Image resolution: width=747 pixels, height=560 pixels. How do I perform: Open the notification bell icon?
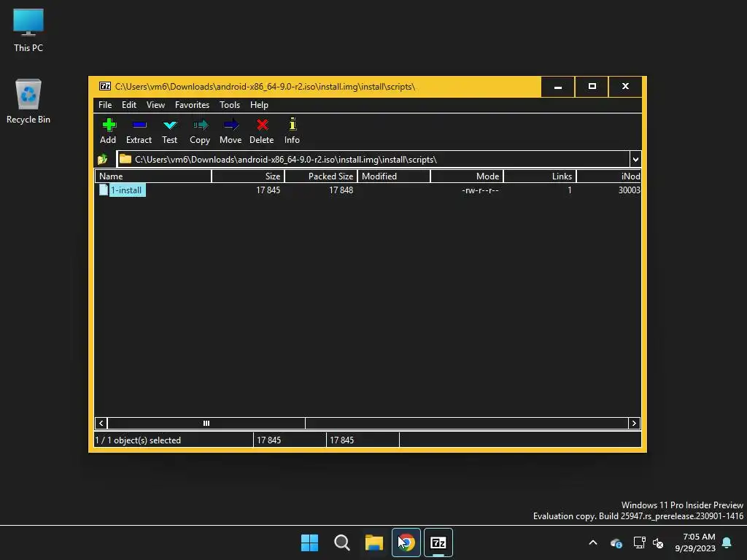coord(727,542)
